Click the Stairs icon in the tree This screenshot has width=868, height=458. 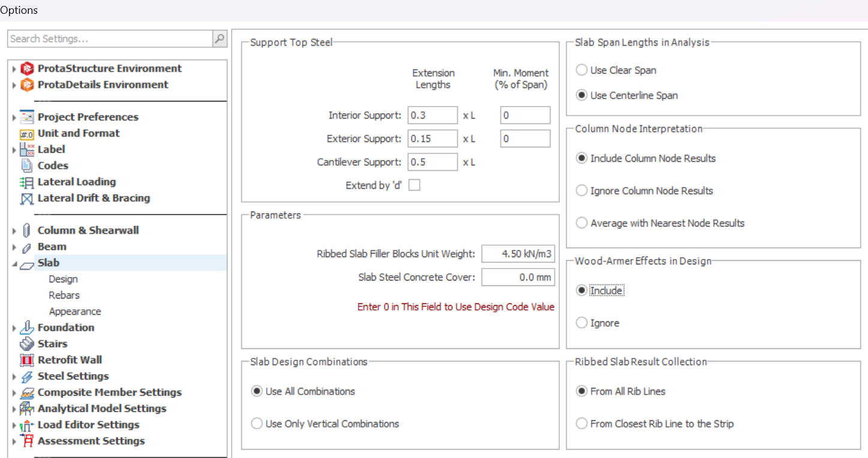pyautogui.click(x=27, y=344)
